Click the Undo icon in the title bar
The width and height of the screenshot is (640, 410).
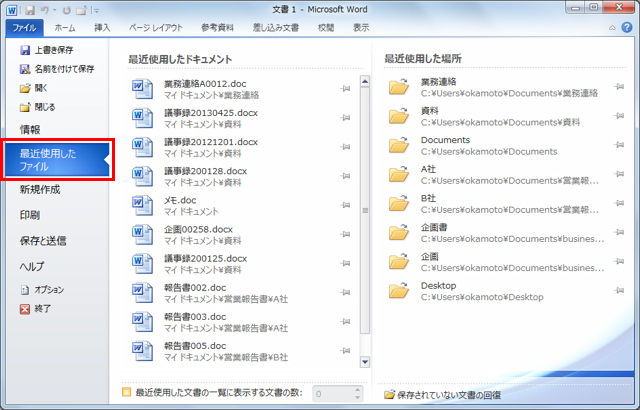coord(45,10)
